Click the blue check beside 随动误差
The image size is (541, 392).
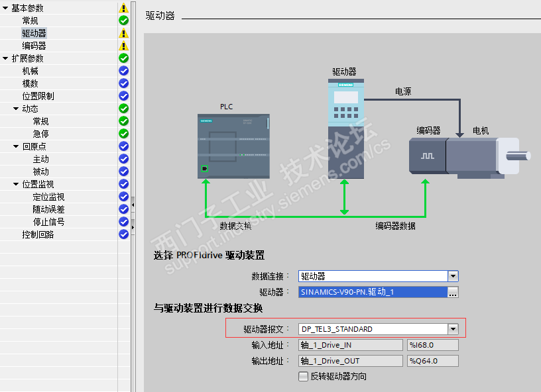123,209
